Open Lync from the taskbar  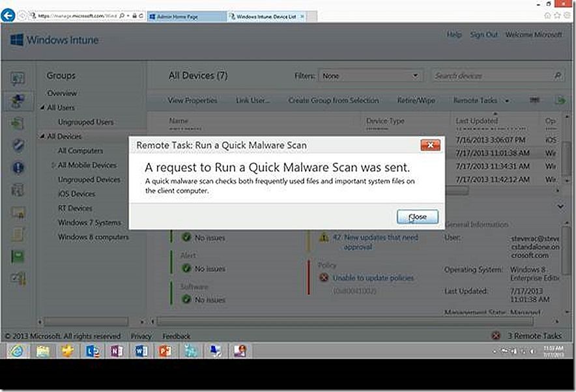pos(93,351)
